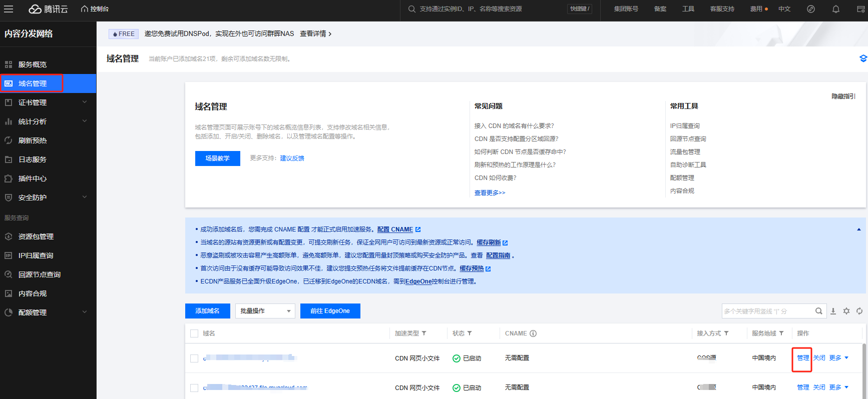This screenshot has width=868, height=399.
Task: Click the 场景教学 button
Action: [x=218, y=158]
